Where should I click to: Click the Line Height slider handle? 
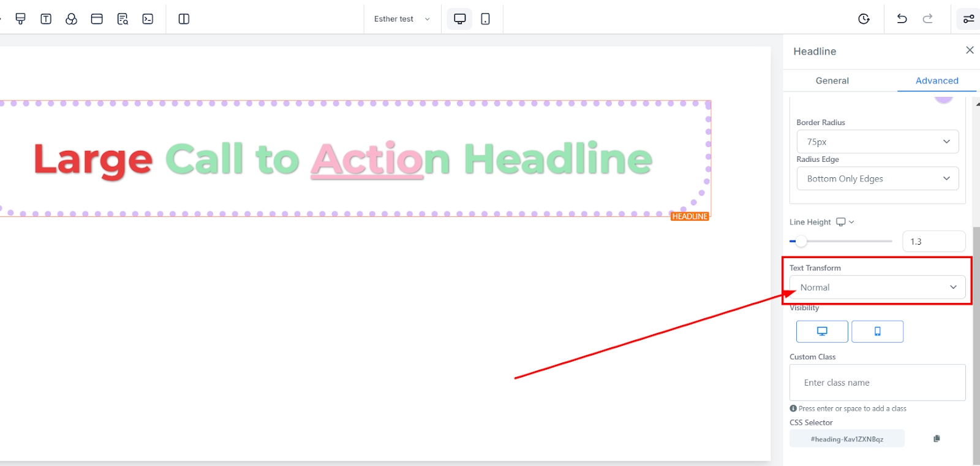(x=801, y=241)
